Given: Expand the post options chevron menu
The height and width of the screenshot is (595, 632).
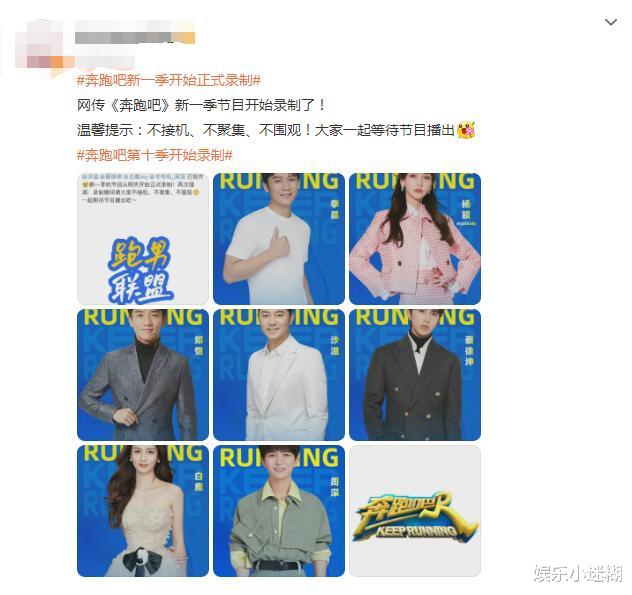Looking at the screenshot, I should tap(611, 22).
